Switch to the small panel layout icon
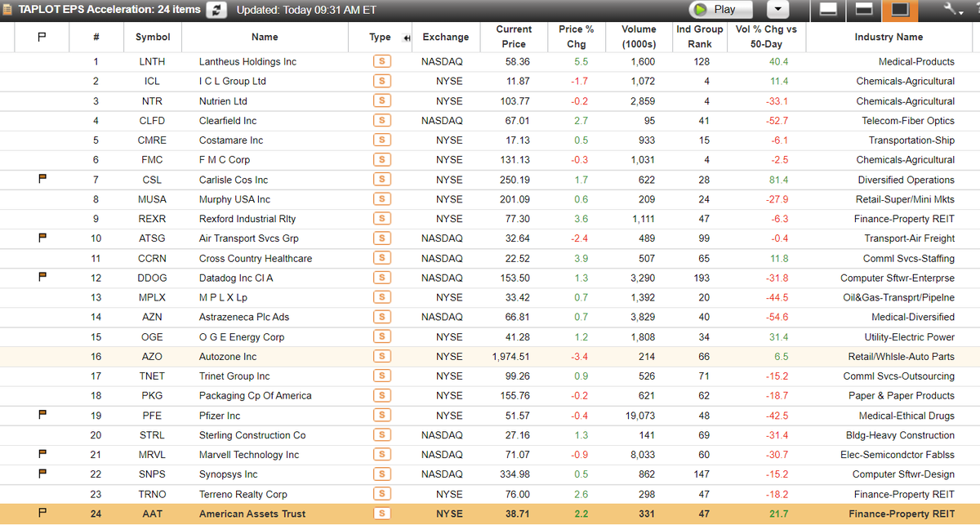980x525 pixels. (828, 10)
